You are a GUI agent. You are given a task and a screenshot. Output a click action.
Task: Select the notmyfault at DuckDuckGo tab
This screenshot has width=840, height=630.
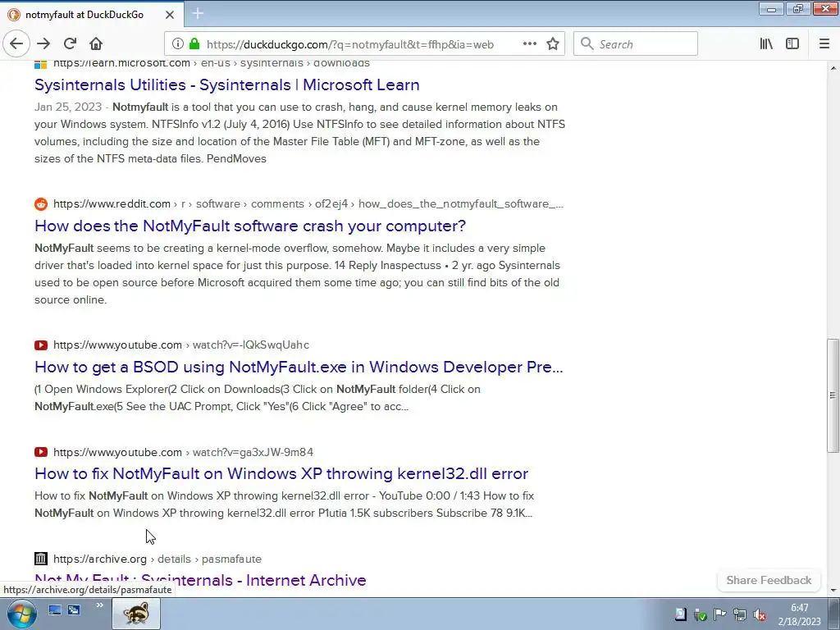click(x=91, y=15)
